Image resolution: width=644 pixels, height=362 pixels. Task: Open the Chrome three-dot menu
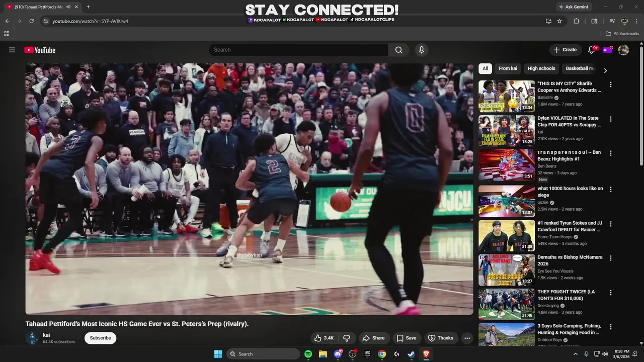click(x=637, y=21)
